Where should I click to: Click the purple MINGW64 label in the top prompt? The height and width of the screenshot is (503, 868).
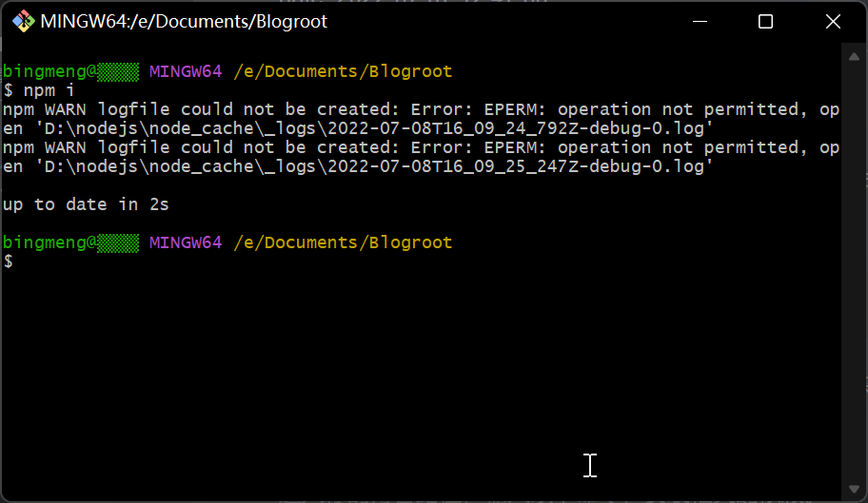(185, 71)
